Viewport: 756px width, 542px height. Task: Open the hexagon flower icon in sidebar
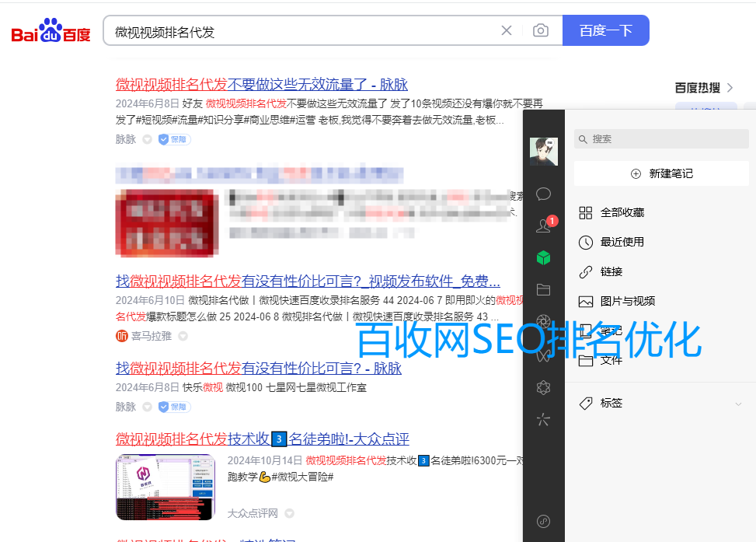click(x=543, y=387)
